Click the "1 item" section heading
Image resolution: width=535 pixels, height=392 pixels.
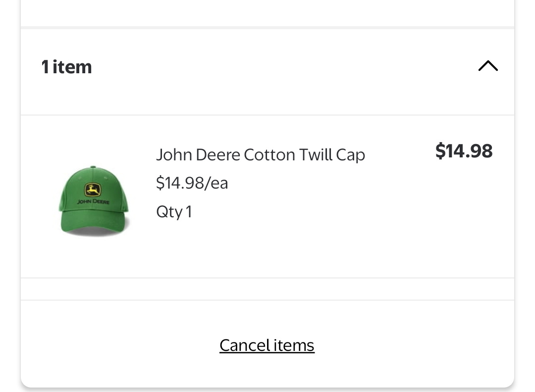[66, 67]
